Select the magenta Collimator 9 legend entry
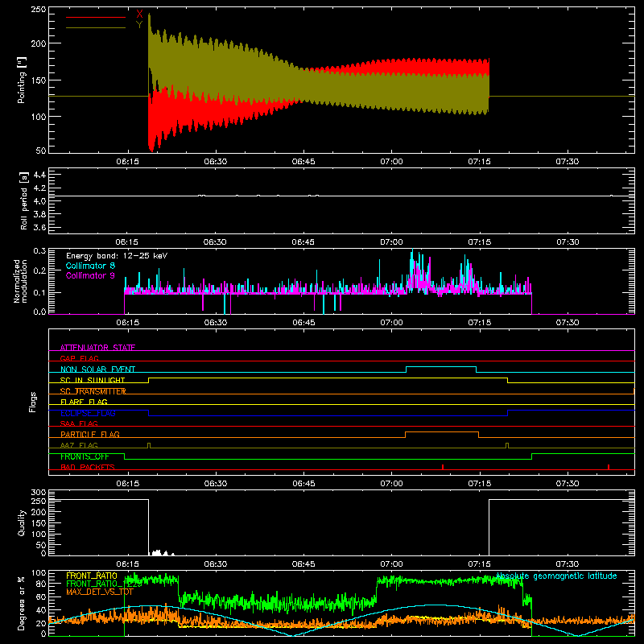 [x=90, y=275]
